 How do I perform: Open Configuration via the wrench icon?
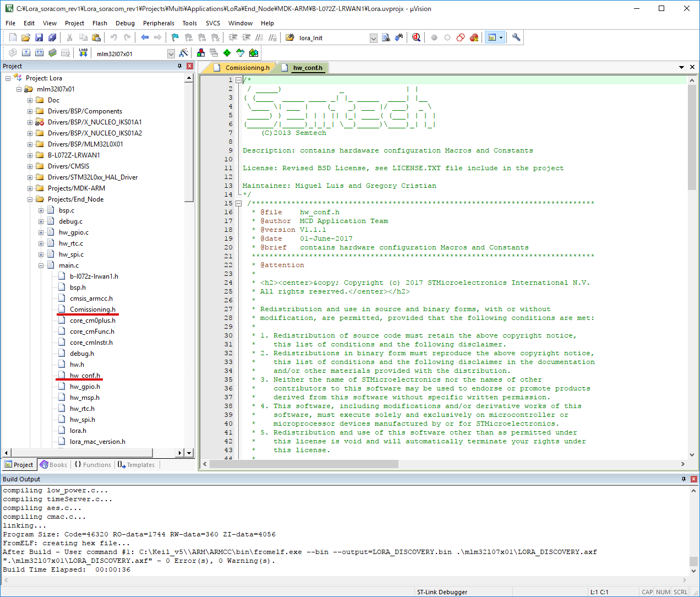(x=516, y=37)
